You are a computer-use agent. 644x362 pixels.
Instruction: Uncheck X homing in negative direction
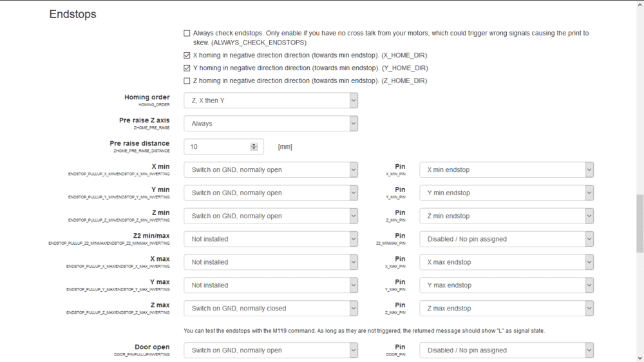(187, 55)
